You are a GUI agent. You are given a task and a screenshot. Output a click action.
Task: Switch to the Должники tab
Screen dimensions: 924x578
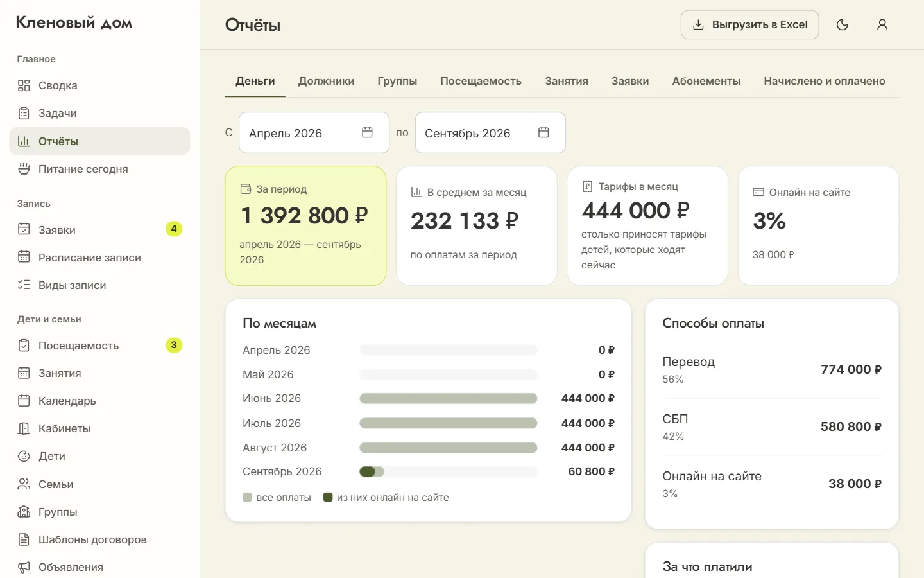[326, 81]
